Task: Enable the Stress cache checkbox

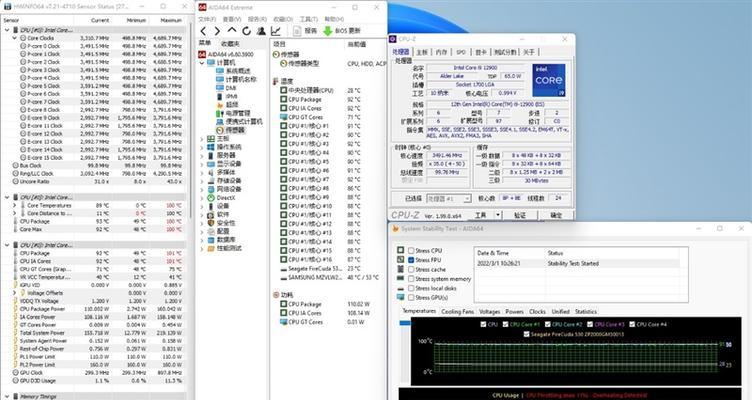Action: pyautogui.click(x=411, y=270)
